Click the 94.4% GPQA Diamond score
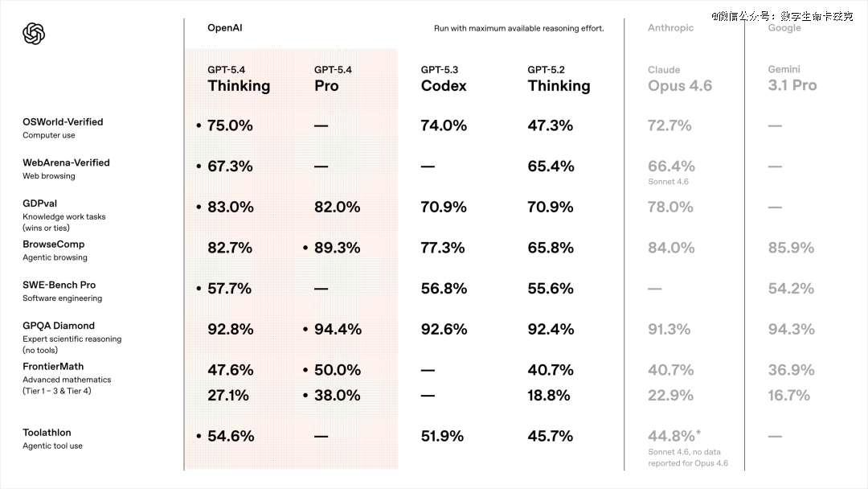Viewport: 868px width, 489px height. [338, 329]
